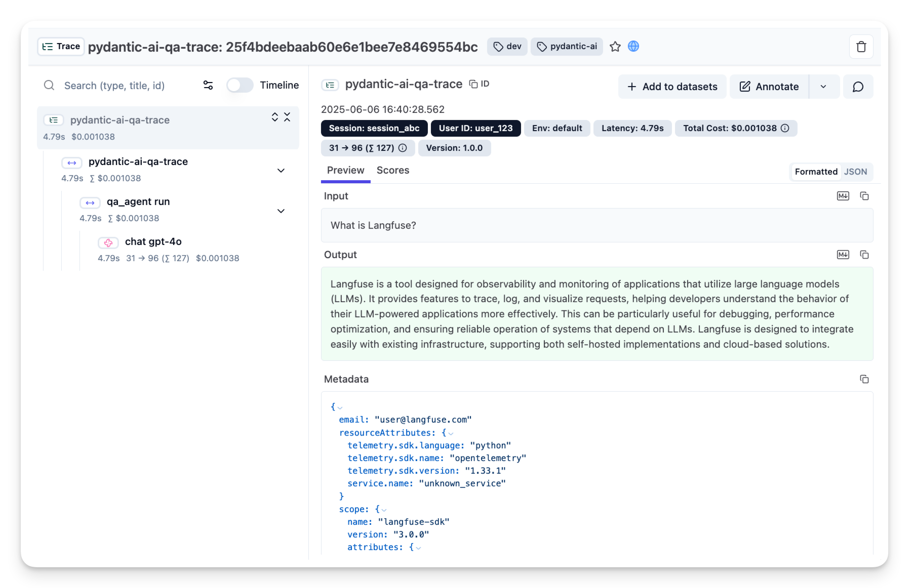Collapse the qa_agent run node
Viewport: 909px width, 588px height.
281,211
